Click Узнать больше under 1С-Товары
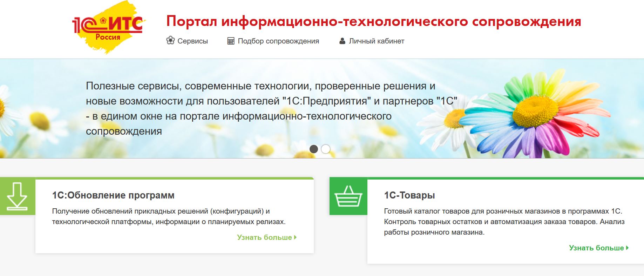644x276 pixels. [599, 248]
